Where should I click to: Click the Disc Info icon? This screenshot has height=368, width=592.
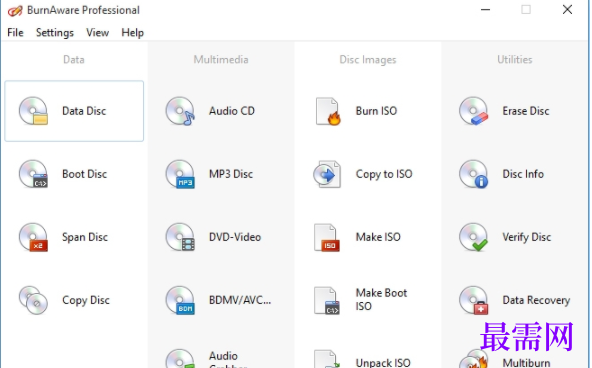tap(473, 174)
